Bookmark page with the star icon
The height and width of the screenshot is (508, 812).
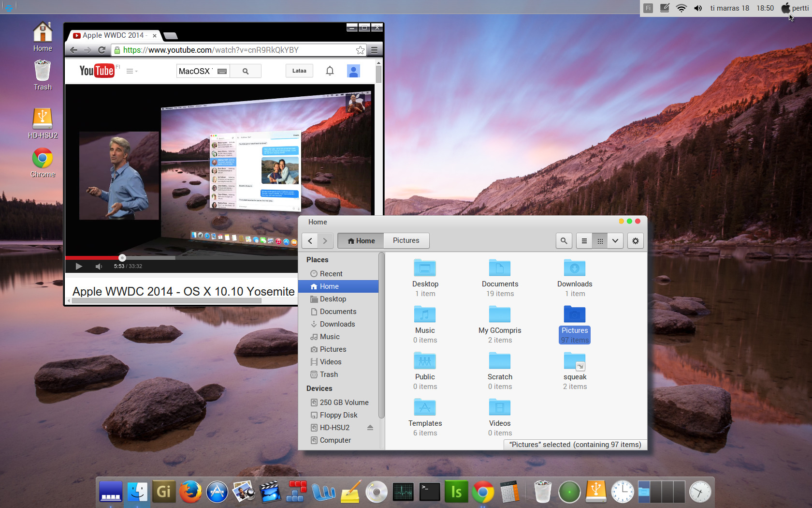360,50
